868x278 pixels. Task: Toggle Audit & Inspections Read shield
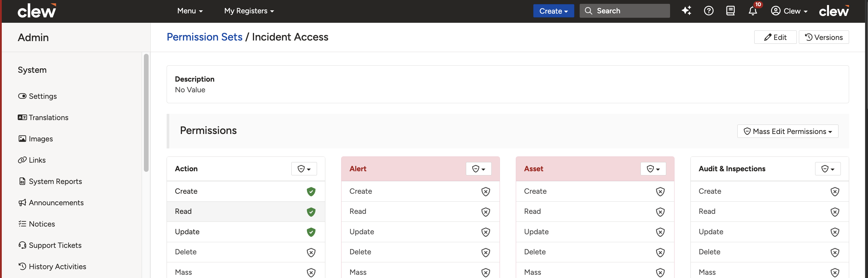pyautogui.click(x=835, y=212)
